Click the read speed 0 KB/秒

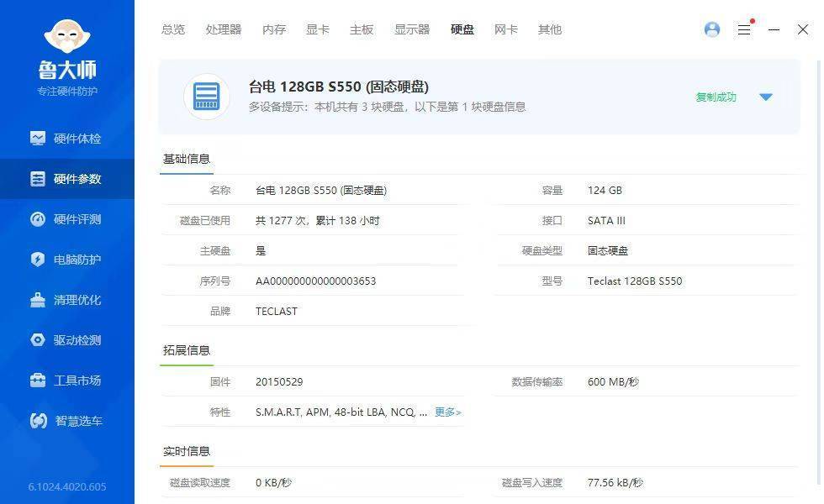tap(274, 482)
